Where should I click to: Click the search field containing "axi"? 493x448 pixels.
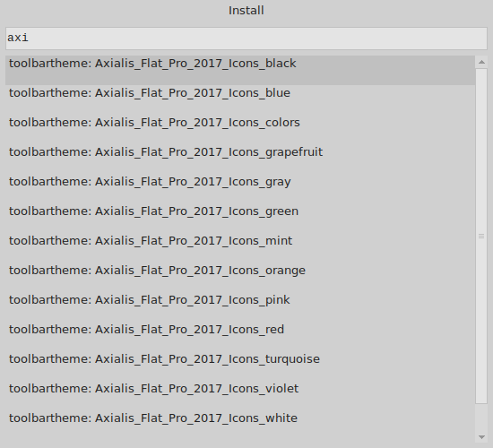246,39
